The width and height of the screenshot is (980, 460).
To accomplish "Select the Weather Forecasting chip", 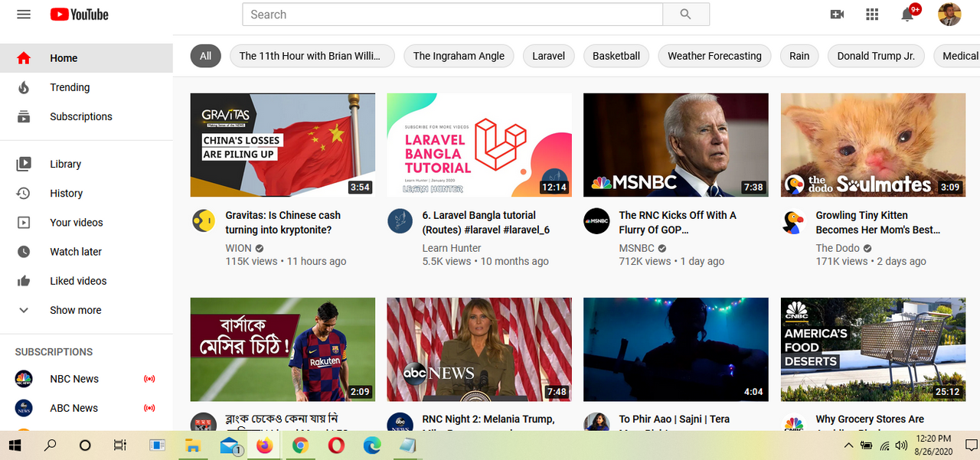I will 714,56.
